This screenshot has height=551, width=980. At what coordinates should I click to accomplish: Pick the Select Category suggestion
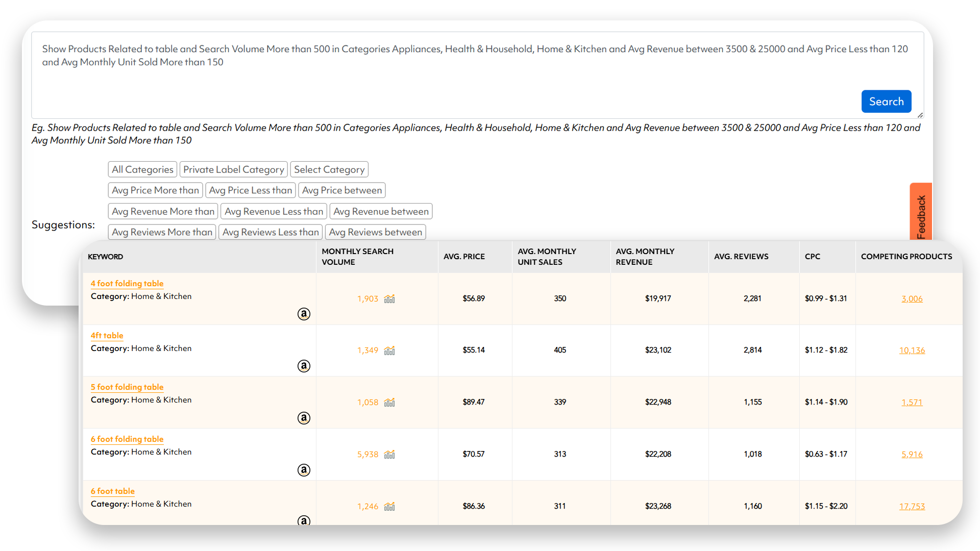click(x=329, y=169)
